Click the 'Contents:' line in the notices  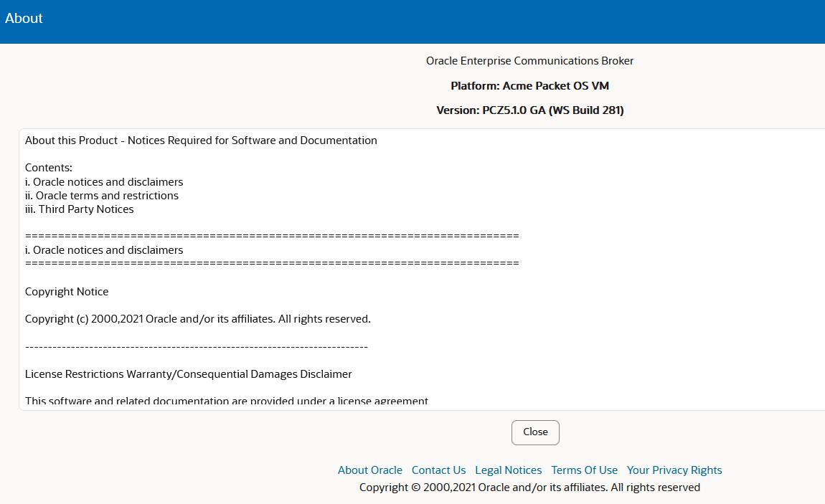[48, 168]
